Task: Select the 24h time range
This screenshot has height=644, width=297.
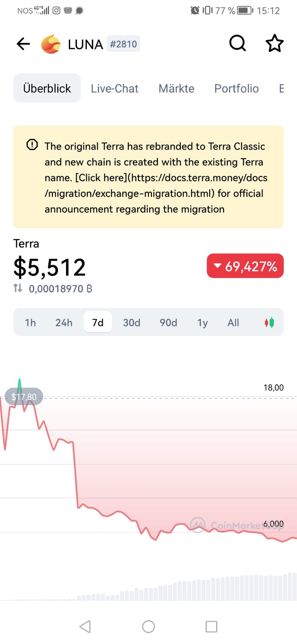Action: click(x=64, y=322)
